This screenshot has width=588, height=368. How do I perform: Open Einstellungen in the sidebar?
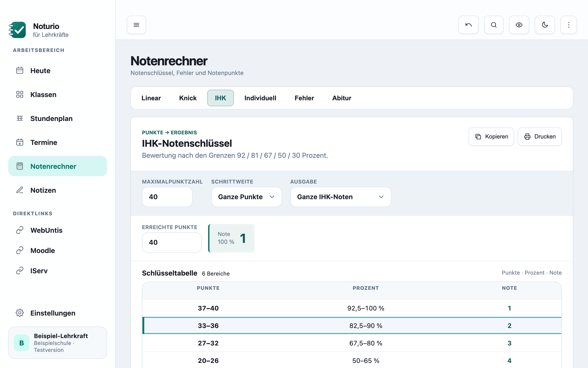pos(58,313)
